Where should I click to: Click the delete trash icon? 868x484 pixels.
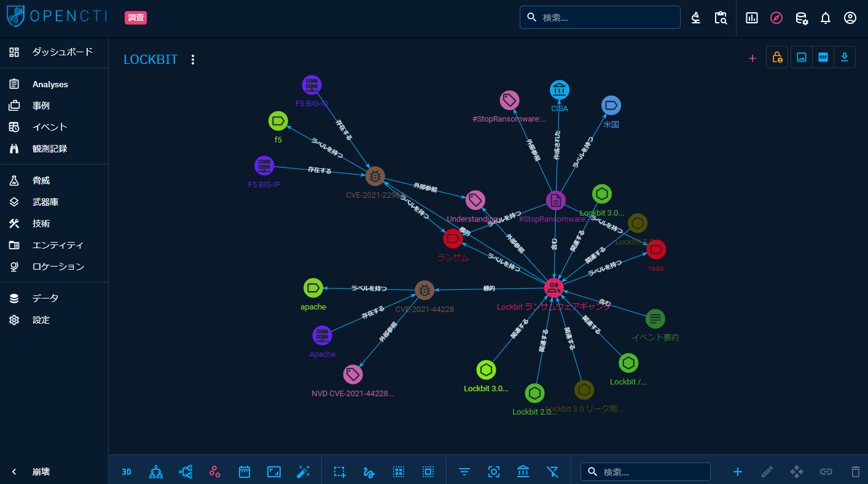coord(856,472)
